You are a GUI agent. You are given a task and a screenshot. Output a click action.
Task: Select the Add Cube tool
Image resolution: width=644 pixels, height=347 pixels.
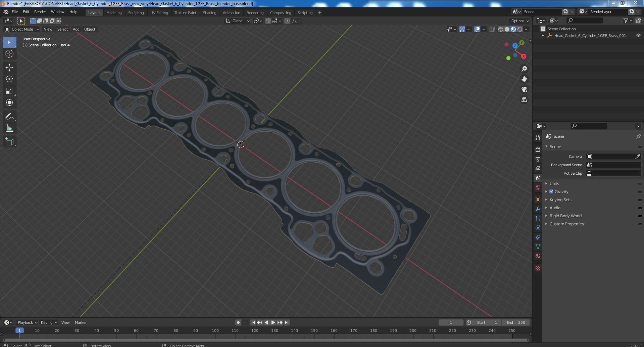(9, 141)
